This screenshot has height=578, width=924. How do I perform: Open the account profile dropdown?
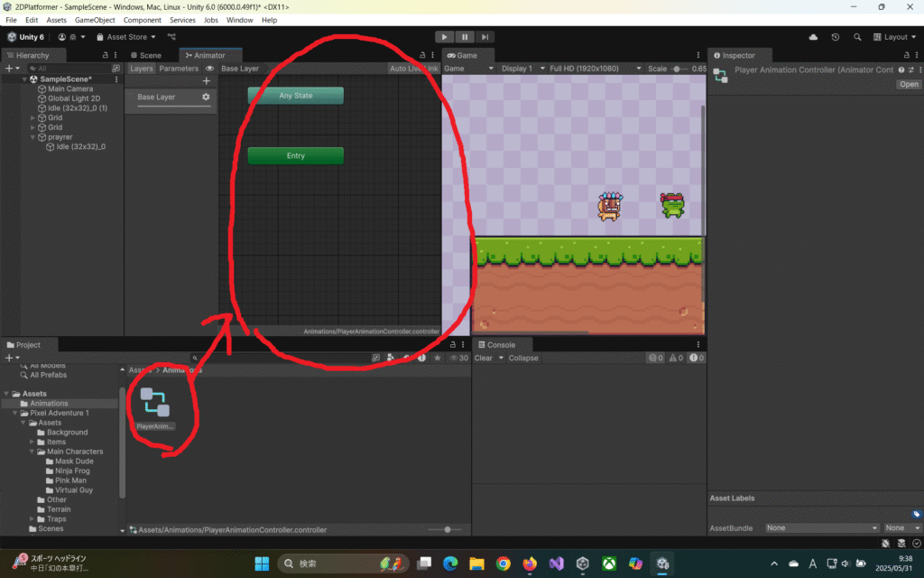coord(72,36)
